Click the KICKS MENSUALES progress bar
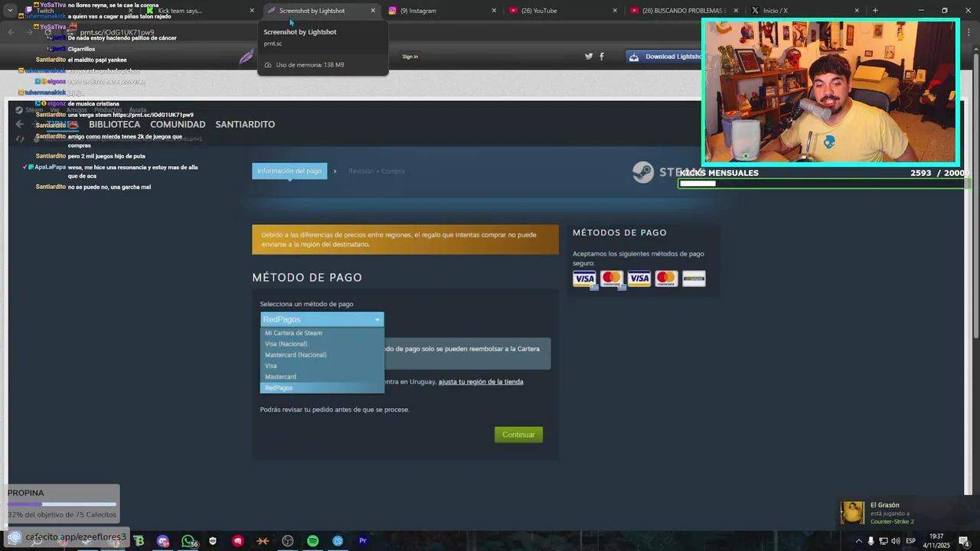Viewport: 980px width, 551px height. coord(824,184)
